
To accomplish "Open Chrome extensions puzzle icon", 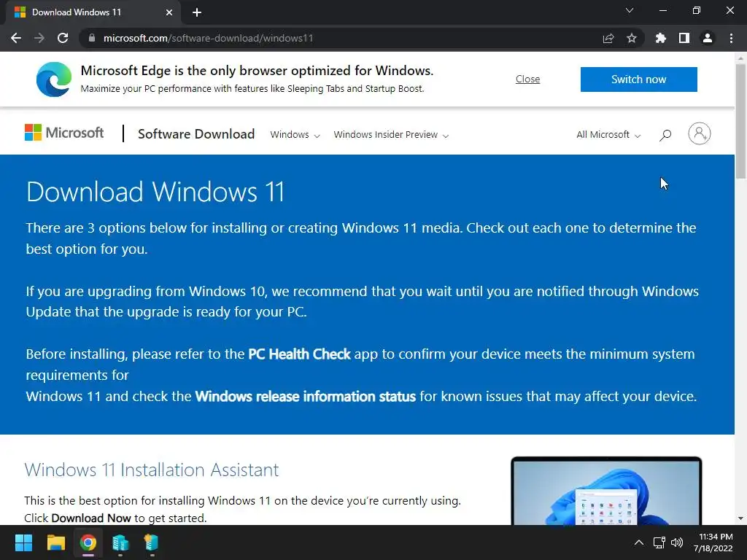I will click(661, 38).
